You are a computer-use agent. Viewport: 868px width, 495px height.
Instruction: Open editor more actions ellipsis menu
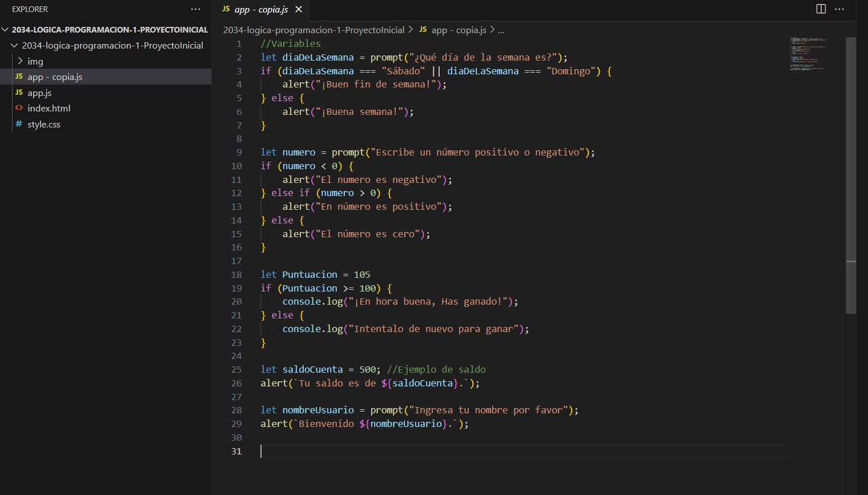coord(839,9)
